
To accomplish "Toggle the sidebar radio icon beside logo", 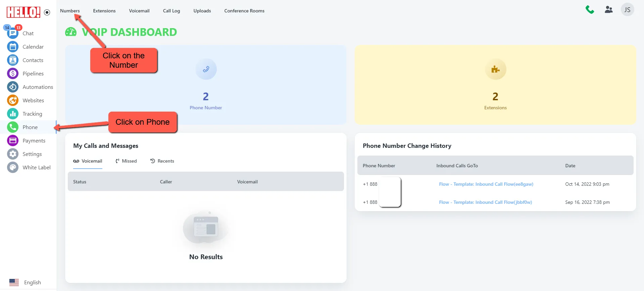I will tap(47, 12).
